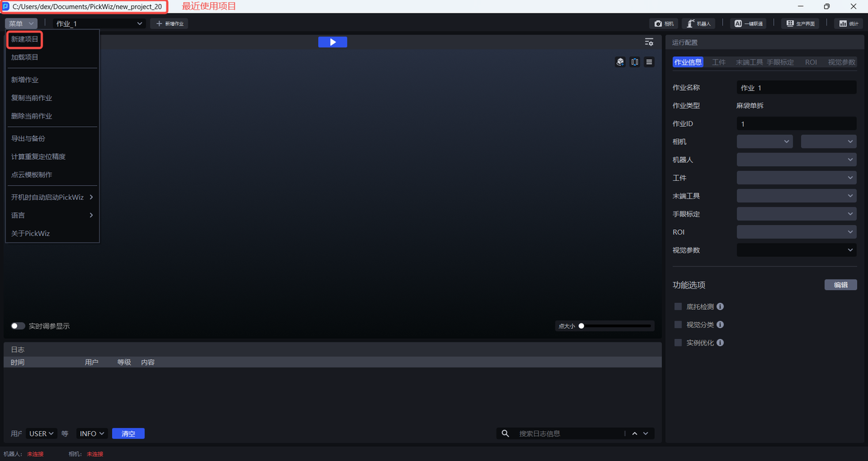Open the 3D view cube icon

pos(620,62)
